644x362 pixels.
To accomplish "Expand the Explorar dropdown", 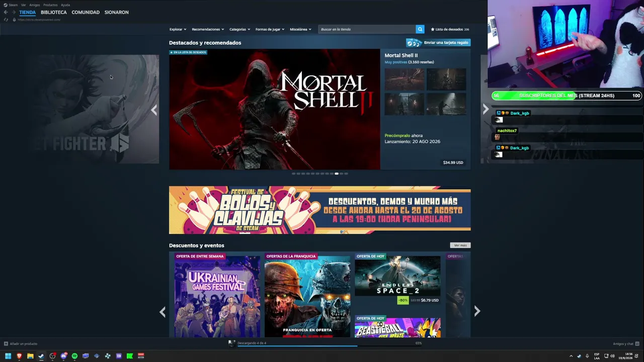I will click(178, 29).
